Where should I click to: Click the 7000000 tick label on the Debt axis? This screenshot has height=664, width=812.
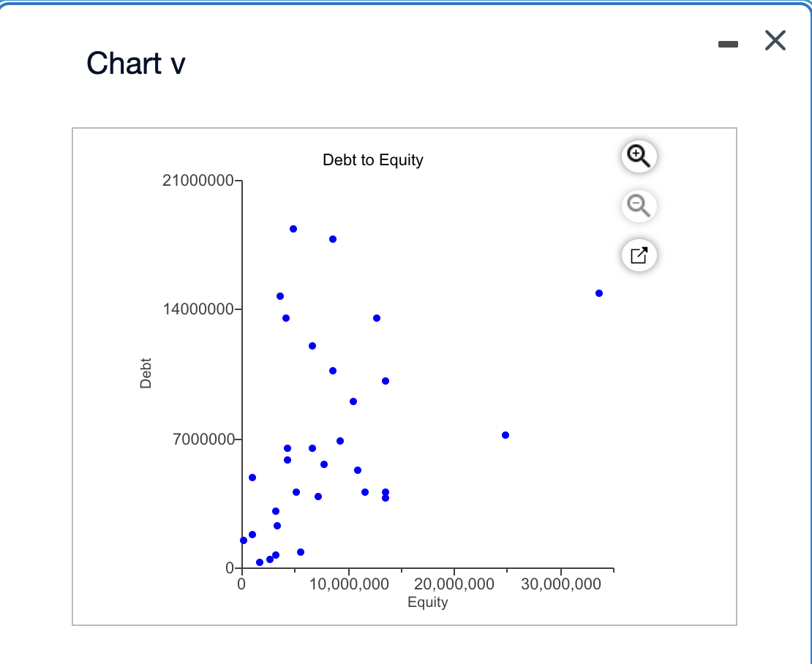click(202, 438)
